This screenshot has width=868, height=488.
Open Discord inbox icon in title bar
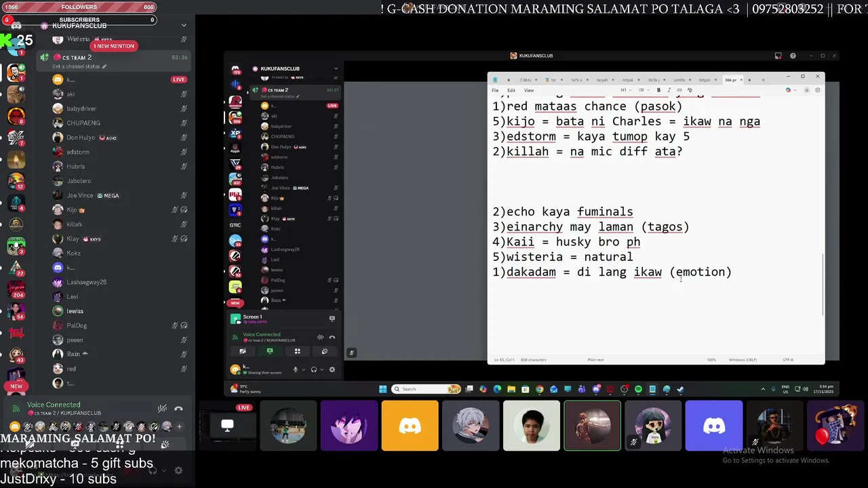coord(779,56)
